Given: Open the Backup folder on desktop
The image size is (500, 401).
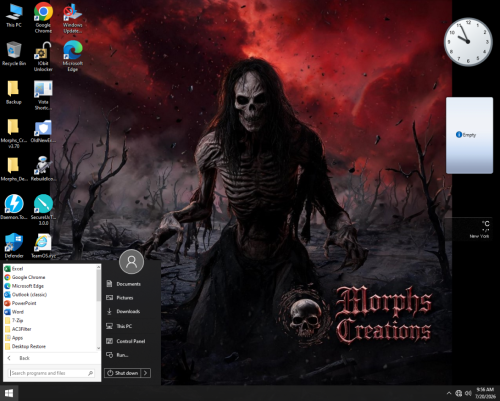Looking at the screenshot, I should tap(14, 92).
